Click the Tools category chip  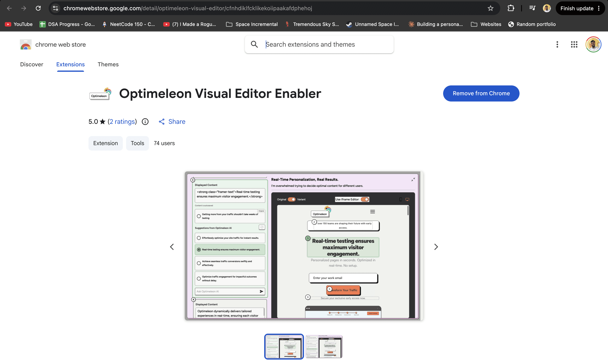[x=137, y=143]
